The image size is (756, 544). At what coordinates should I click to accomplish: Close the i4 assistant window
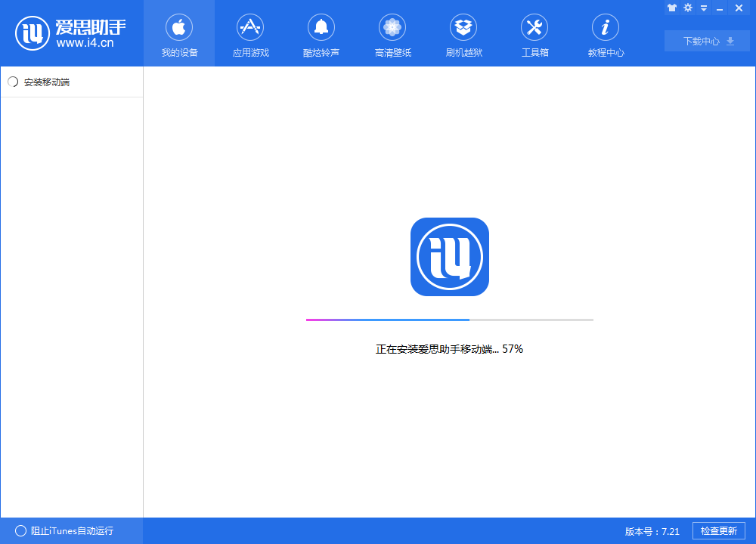(739, 8)
